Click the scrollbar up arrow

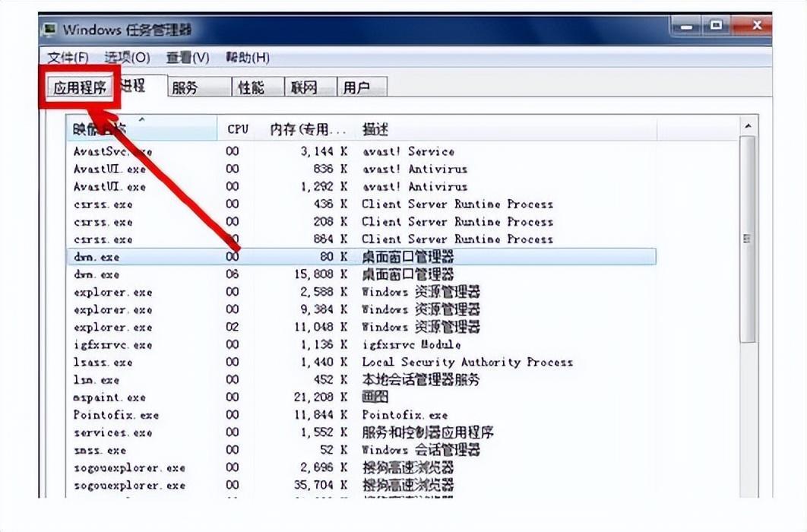pos(748,126)
